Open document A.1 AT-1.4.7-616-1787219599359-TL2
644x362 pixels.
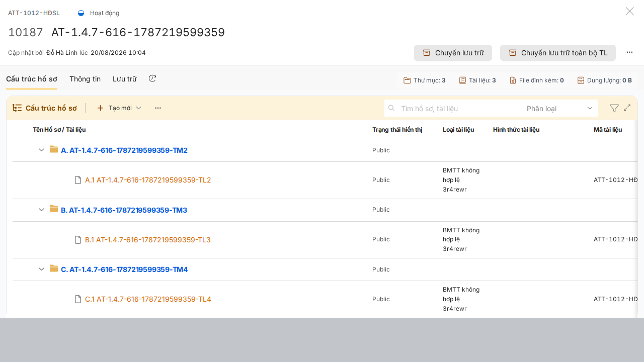148,180
